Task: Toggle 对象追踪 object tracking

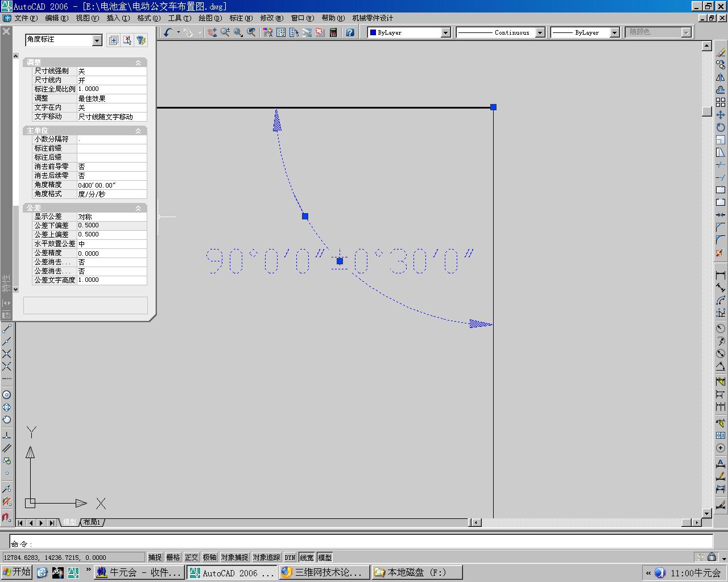Action: 266,558
